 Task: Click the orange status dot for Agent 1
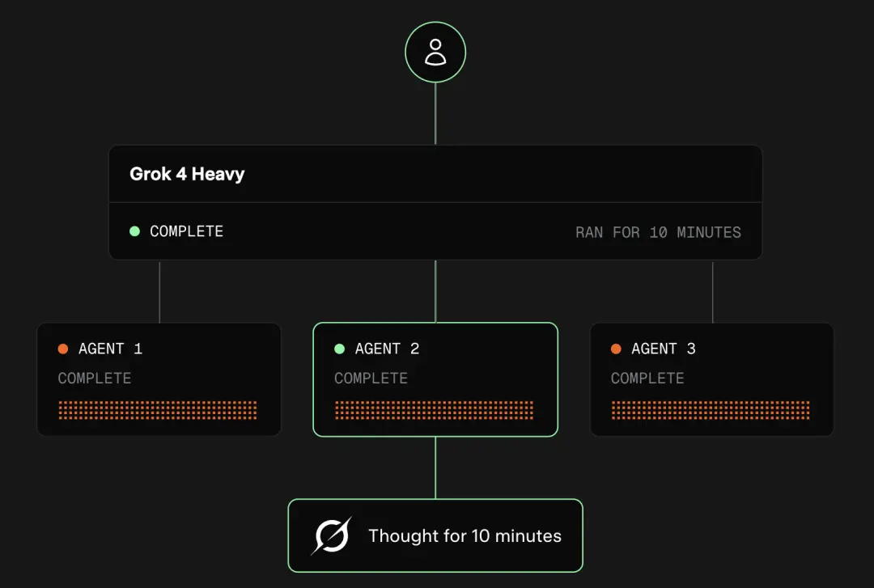(63, 349)
